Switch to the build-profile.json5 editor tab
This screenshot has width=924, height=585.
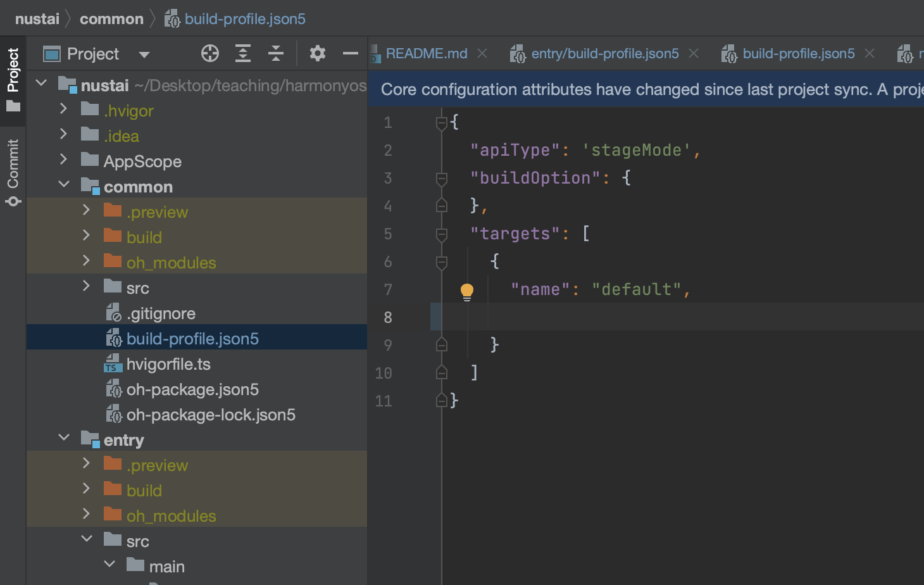(x=798, y=54)
